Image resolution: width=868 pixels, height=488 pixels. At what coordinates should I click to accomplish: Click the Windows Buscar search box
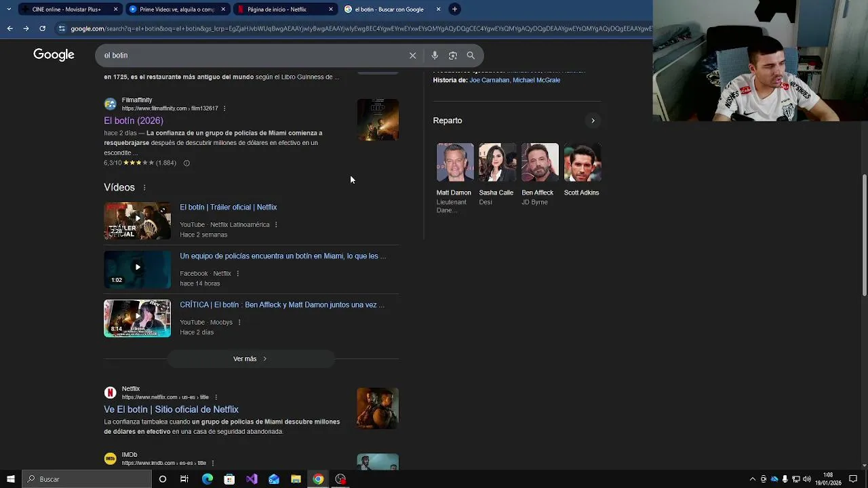(x=87, y=479)
